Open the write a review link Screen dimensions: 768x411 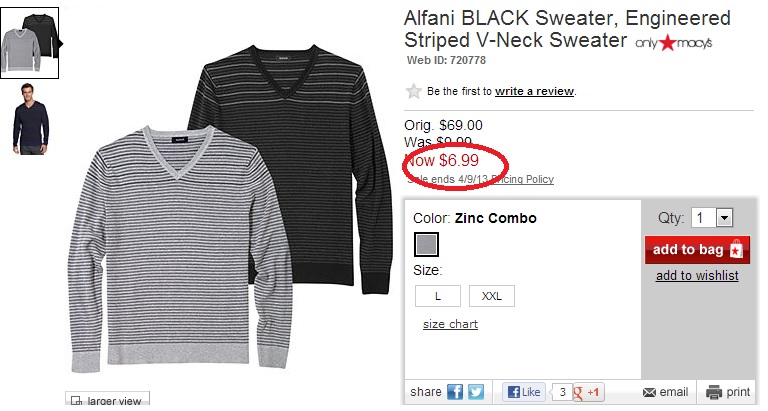point(534,92)
